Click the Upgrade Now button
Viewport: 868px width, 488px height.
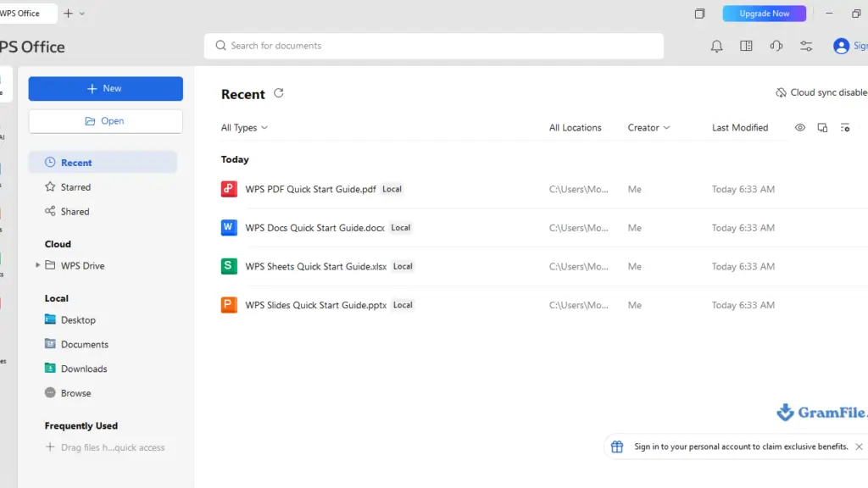pos(765,14)
